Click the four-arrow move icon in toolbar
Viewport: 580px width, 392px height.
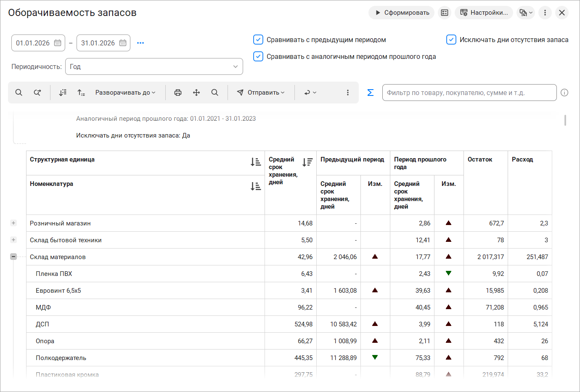click(196, 93)
